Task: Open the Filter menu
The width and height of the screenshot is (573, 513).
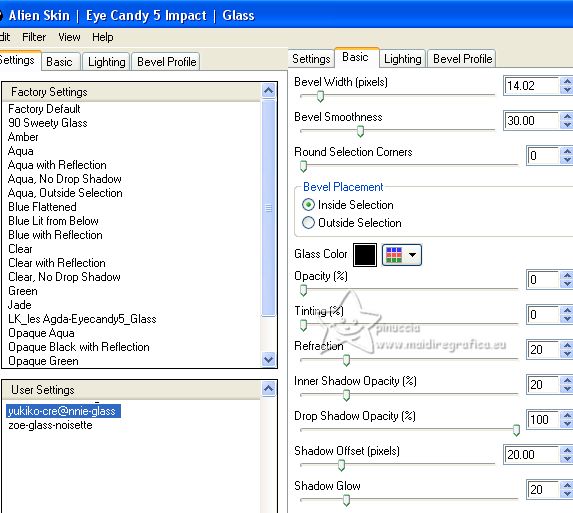Action: click(x=34, y=37)
